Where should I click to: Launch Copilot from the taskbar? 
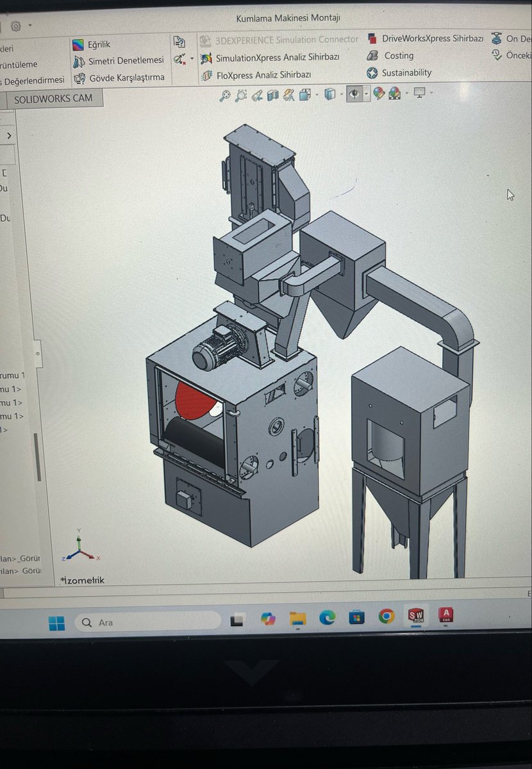pos(267,618)
